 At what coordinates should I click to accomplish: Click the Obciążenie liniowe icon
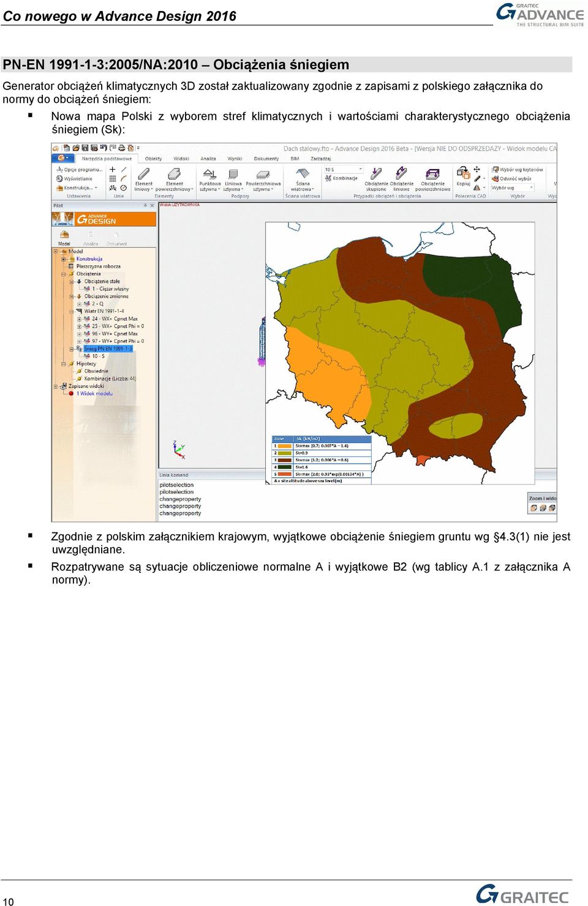(x=401, y=174)
